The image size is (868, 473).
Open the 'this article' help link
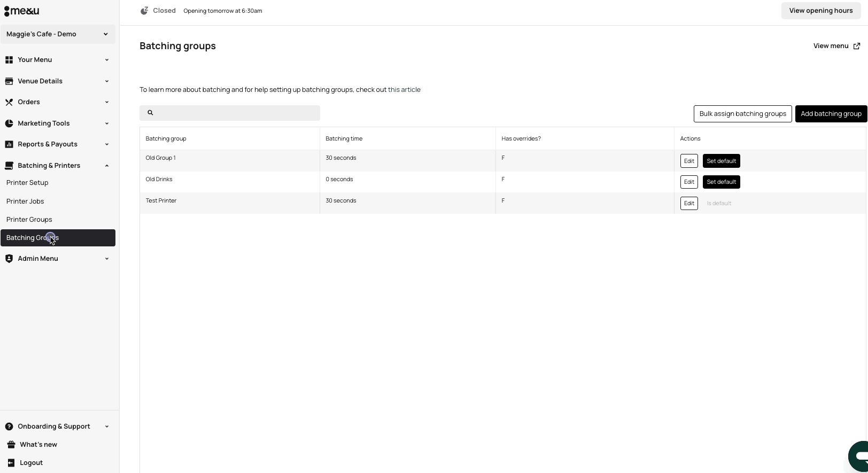pos(404,90)
